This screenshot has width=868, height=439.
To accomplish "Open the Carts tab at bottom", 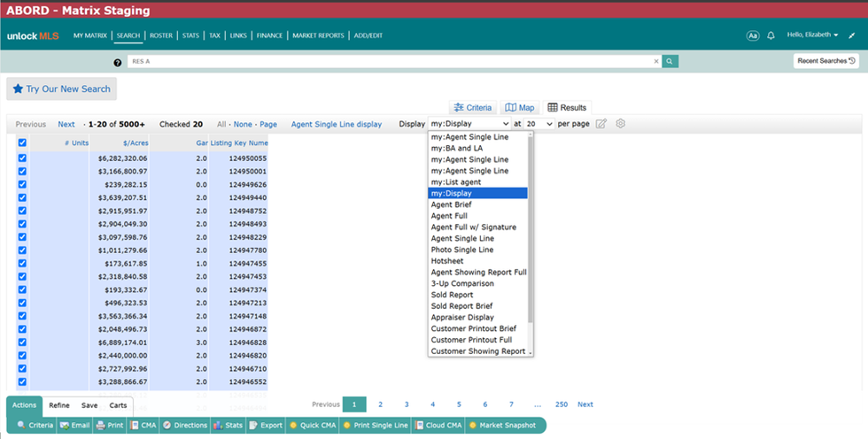I will 118,405.
